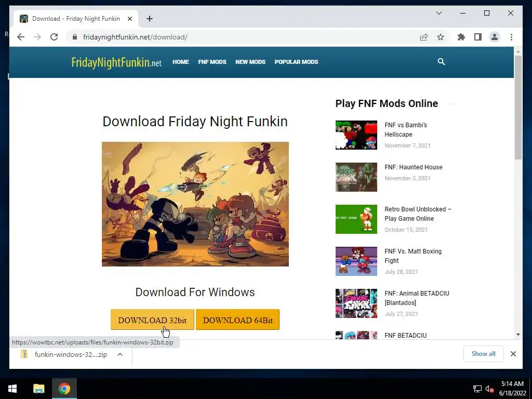
Task: Share this page via the share icon
Action: pos(424,37)
